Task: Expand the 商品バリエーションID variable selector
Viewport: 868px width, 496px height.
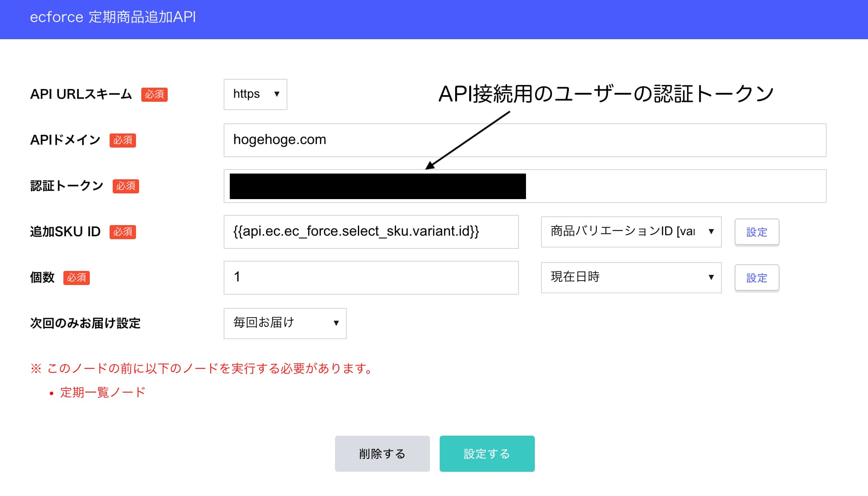Action: pyautogui.click(x=630, y=232)
